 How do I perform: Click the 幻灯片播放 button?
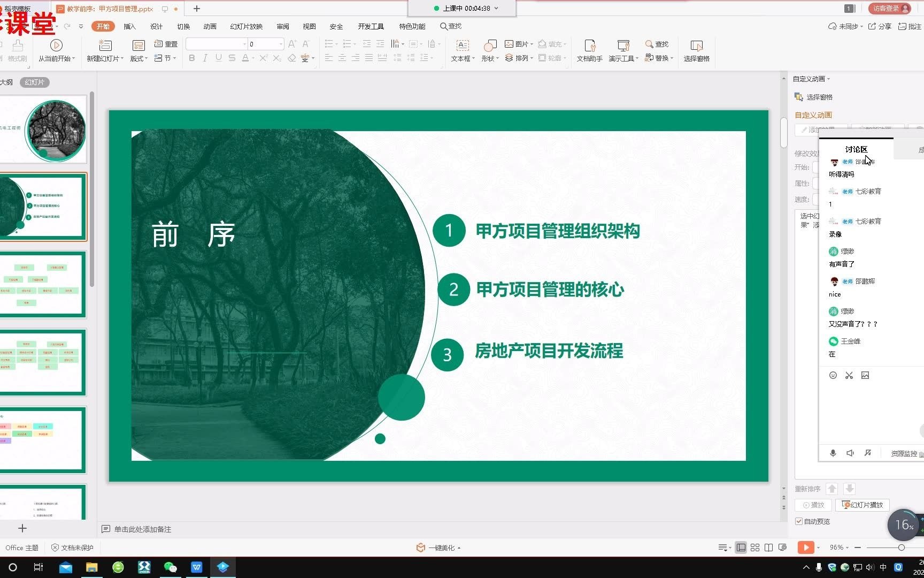[x=861, y=505]
